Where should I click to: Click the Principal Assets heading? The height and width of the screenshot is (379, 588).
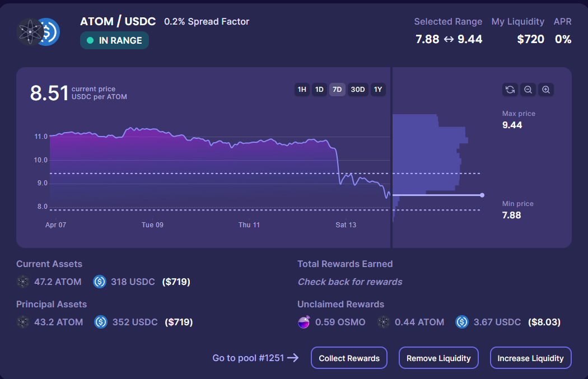point(52,304)
